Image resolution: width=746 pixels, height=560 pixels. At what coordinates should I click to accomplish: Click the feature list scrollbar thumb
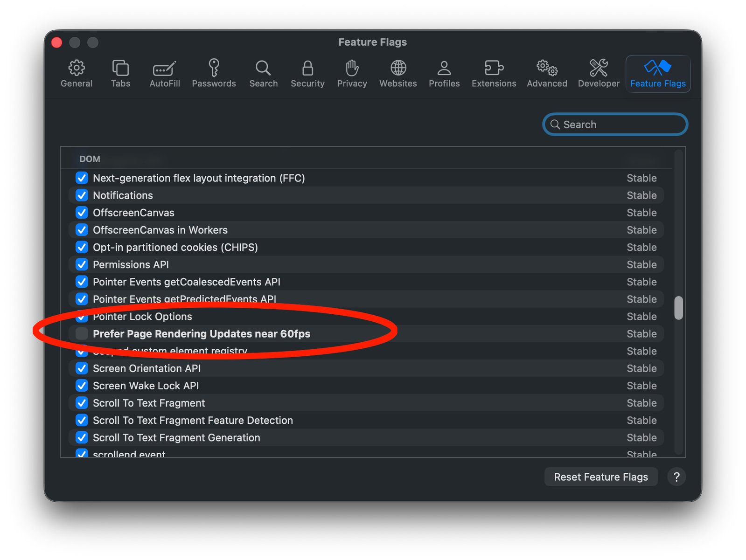[678, 308]
